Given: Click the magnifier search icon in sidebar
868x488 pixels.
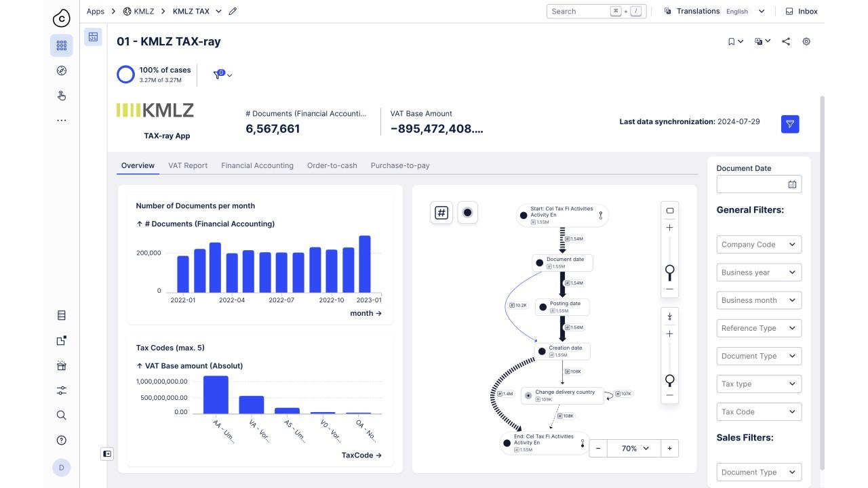Looking at the screenshot, I should click(62, 415).
